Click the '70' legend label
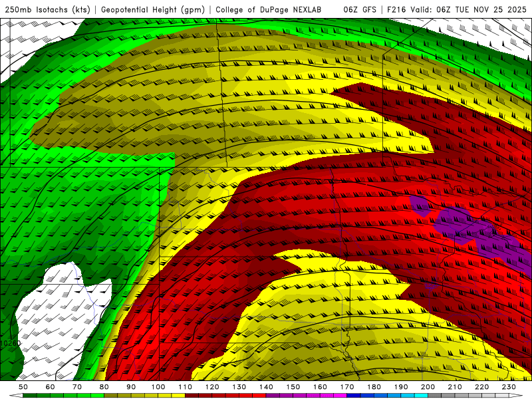This screenshot has width=532, height=399. pos(76,387)
